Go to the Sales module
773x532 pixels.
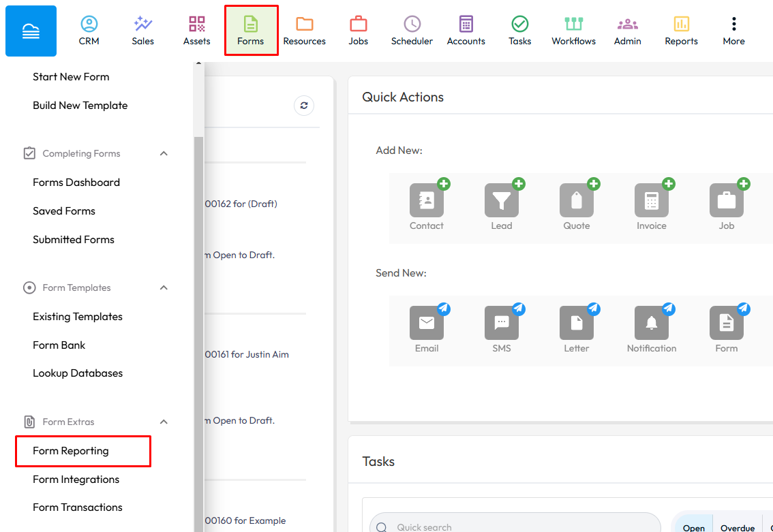tap(143, 31)
